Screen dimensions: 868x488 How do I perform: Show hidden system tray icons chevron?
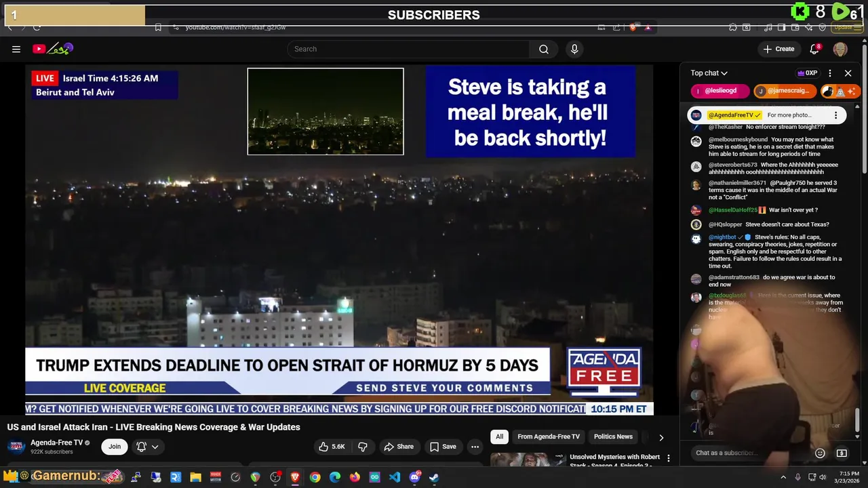783,477
